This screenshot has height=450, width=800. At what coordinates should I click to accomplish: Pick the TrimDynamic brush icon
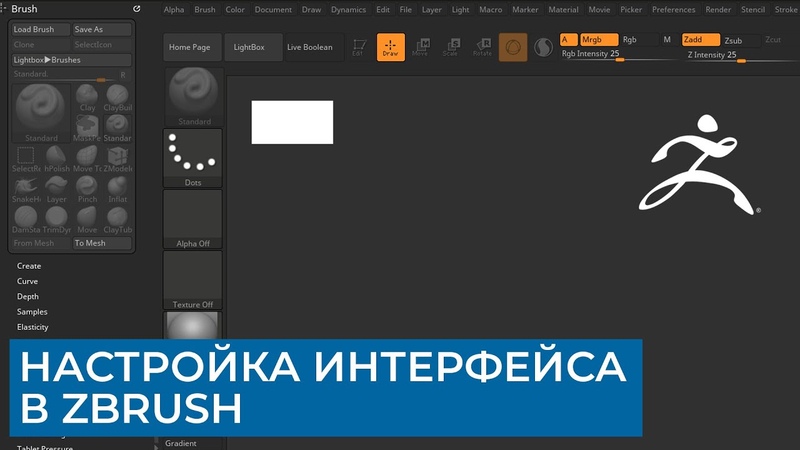56,220
